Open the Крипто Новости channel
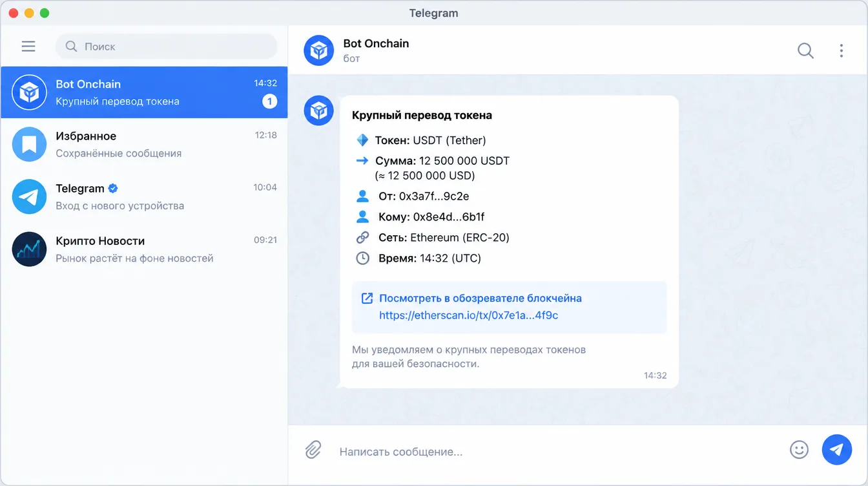Screen dimensions: 868x486 tap(144, 249)
